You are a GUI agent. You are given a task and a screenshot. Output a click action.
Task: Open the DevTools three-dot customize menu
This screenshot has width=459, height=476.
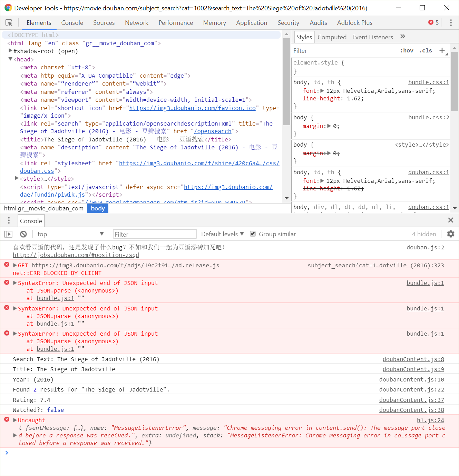[451, 23]
